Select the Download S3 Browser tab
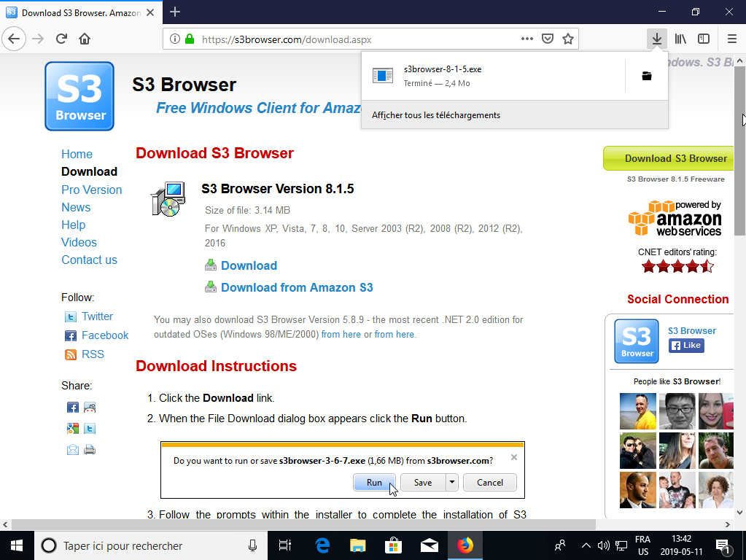This screenshot has height=560, width=746. [82, 12]
